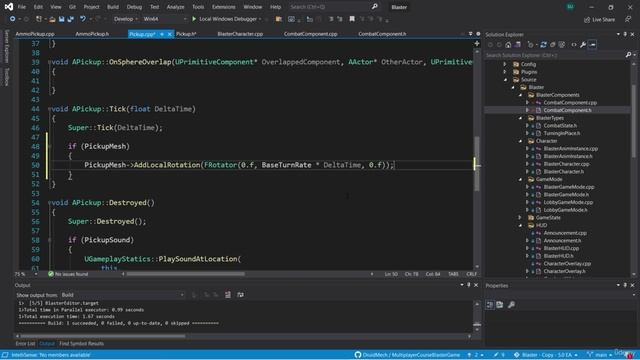Switch to the CombatComponent.cpp tab
The width and height of the screenshot is (640, 360).
point(311,34)
